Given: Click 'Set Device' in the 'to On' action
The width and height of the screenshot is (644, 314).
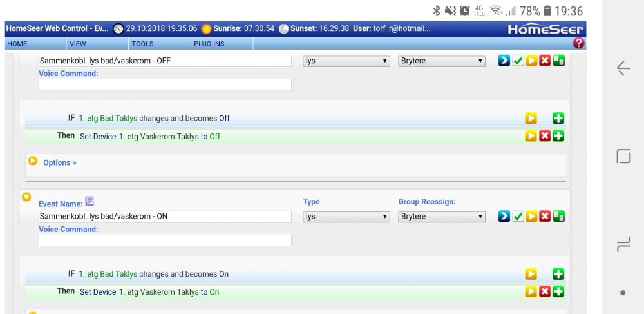Looking at the screenshot, I should click(98, 292).
